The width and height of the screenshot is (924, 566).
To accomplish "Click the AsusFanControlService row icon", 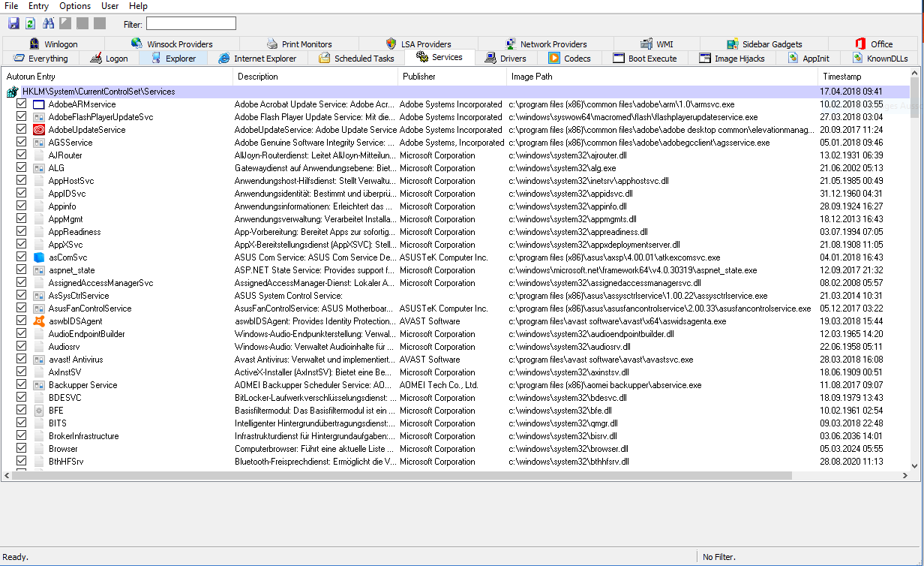I will (39, 309).
